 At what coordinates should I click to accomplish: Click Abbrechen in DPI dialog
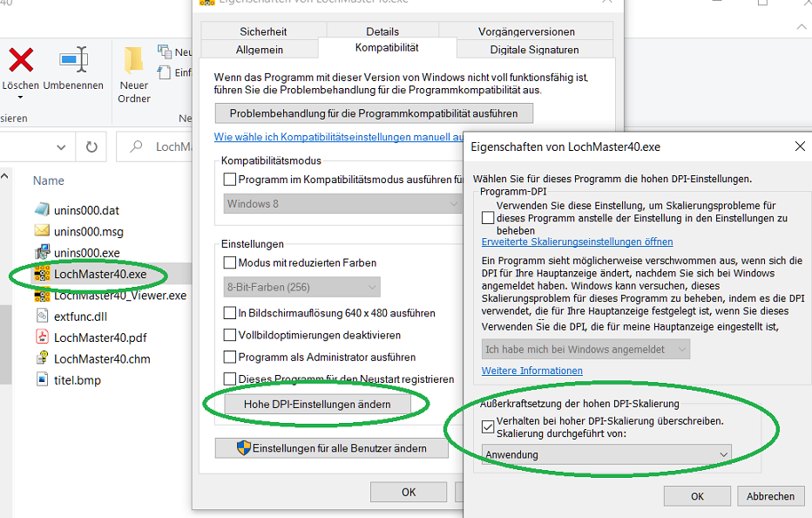click(x=770, y=496)
